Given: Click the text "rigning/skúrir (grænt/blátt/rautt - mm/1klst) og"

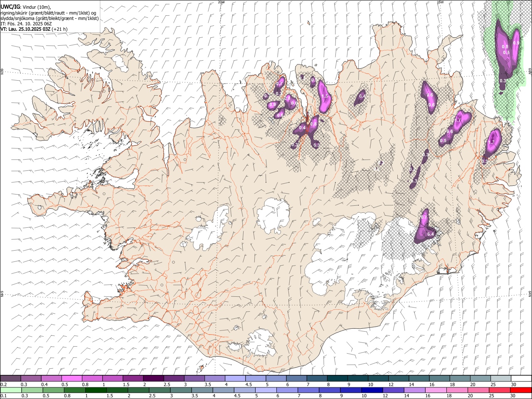Looking at the screenshot, I should click(49, 13).
